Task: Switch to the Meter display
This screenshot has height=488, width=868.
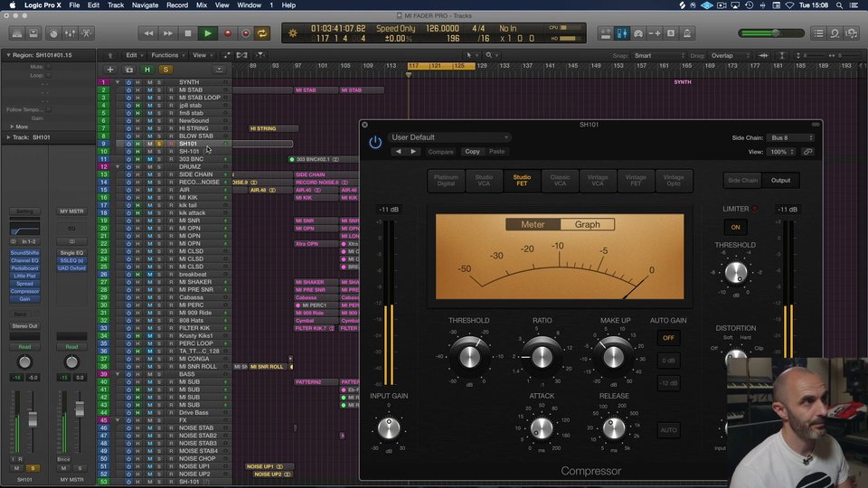Action: (x=533, y=225)
